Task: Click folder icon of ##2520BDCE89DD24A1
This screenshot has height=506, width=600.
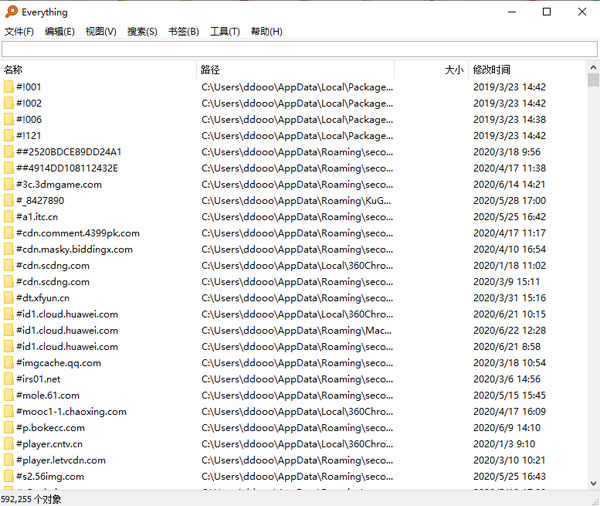Action: pos(8,152)
